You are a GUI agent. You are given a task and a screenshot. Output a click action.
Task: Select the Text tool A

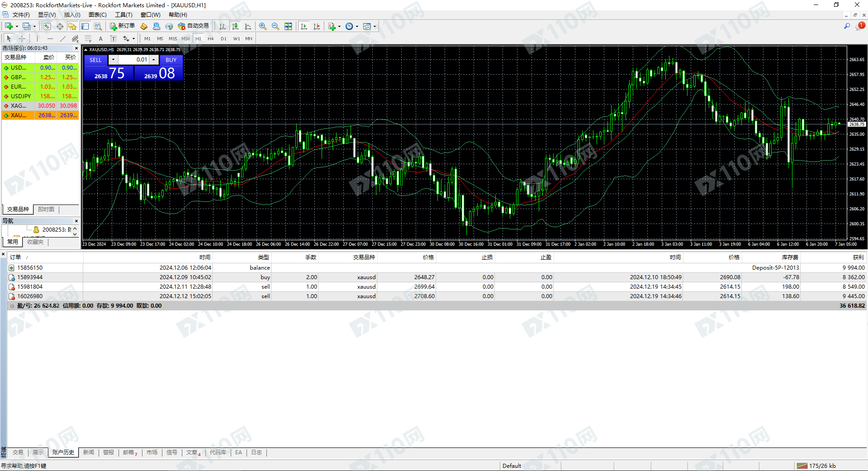point(101,38)
